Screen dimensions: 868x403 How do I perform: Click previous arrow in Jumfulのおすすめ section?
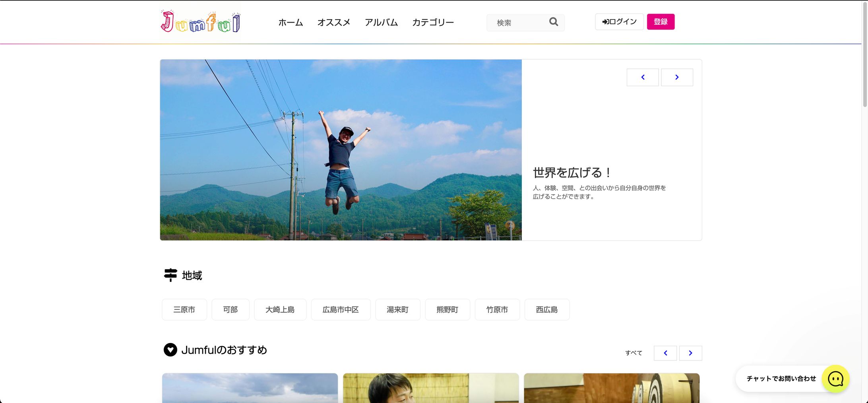click(665, 353)
